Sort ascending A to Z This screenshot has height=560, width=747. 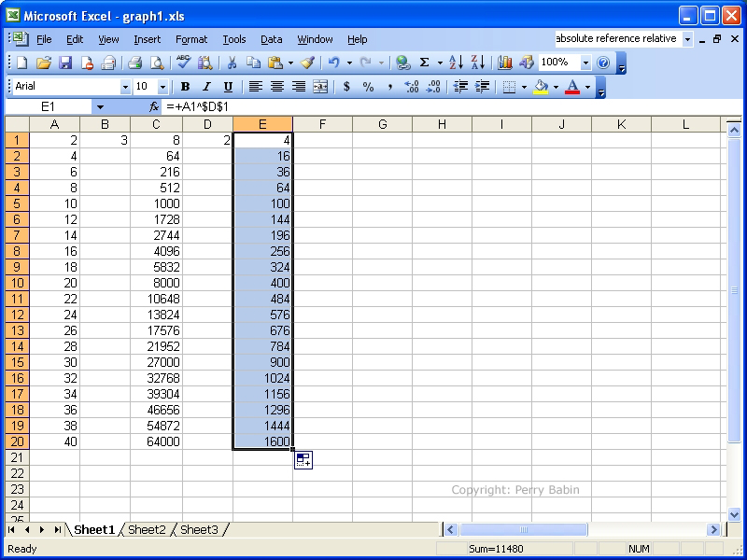(x=456, y=63)
